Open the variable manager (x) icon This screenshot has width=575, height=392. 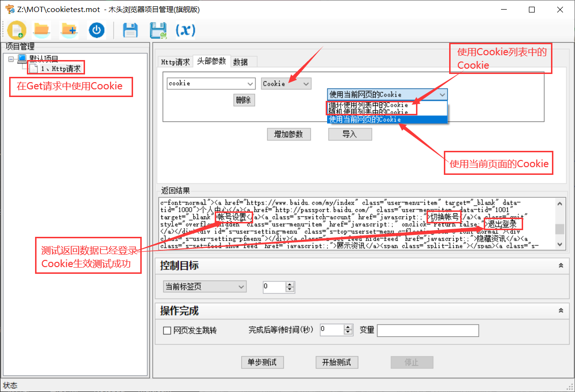pos(185,30)
